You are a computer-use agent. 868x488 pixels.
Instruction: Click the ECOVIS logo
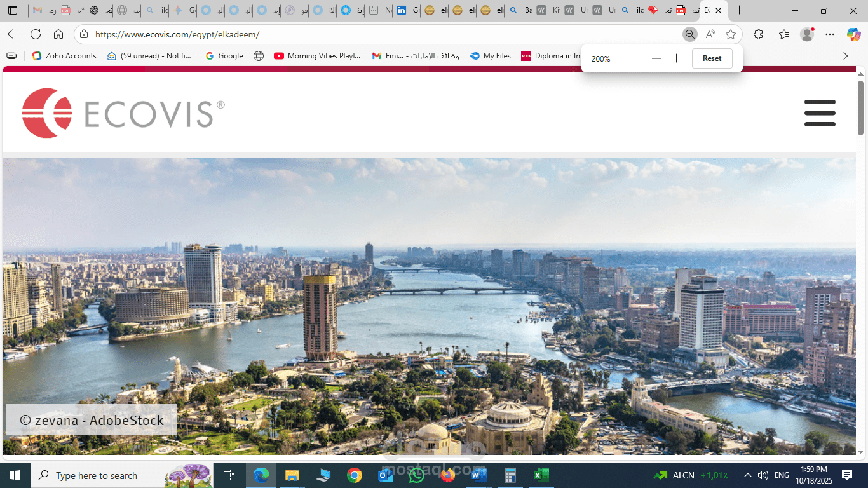coord(123,113)
